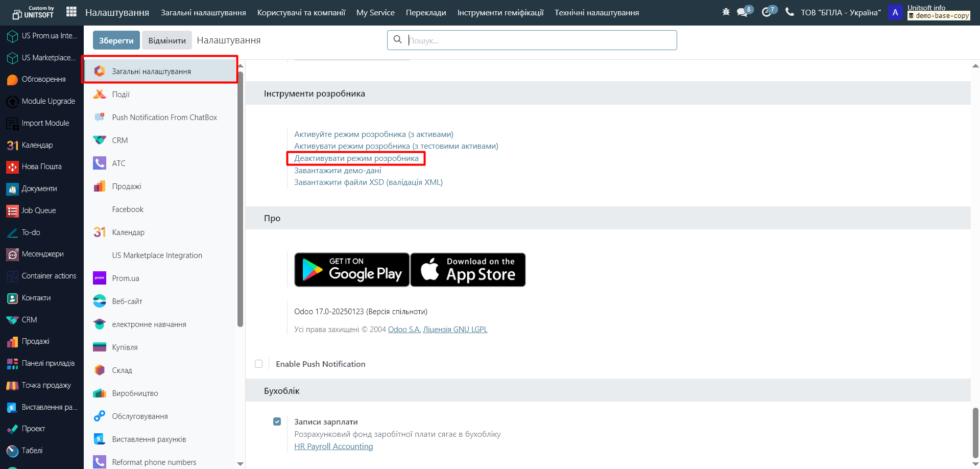The width and height of the screenshot is (980, 469).
Task: Open Нова Пошта app in sidebar
Action: coord(41,167)
